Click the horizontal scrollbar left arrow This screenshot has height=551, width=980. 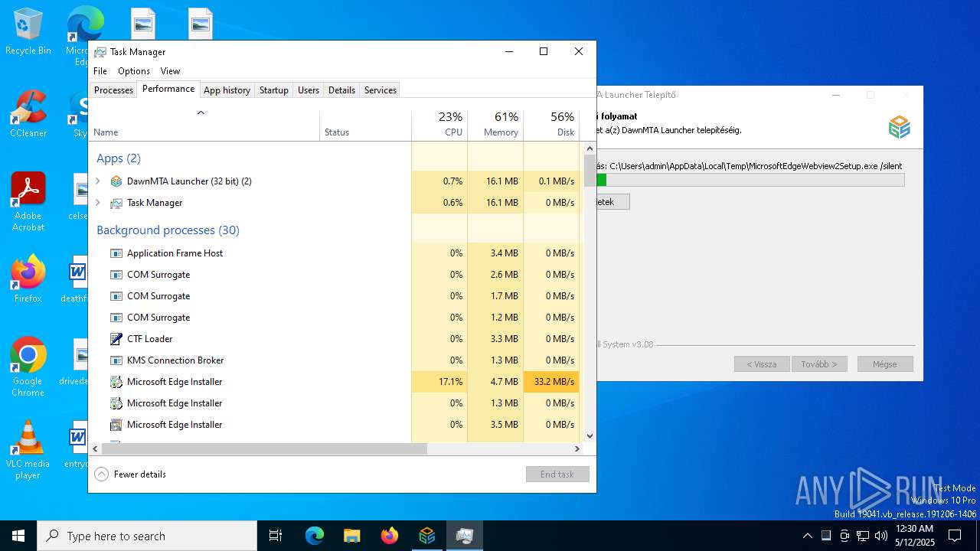[x=96, y=449]
